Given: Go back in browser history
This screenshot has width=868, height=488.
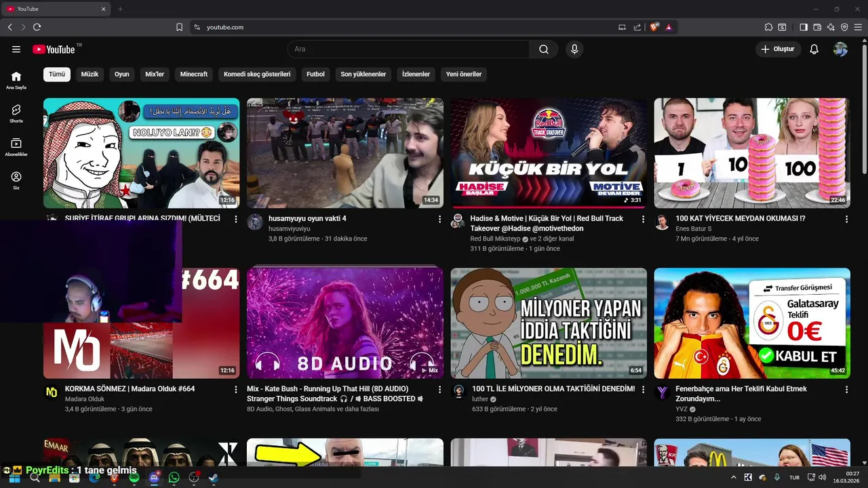Looking at the screenshot, I should (9, 27).
